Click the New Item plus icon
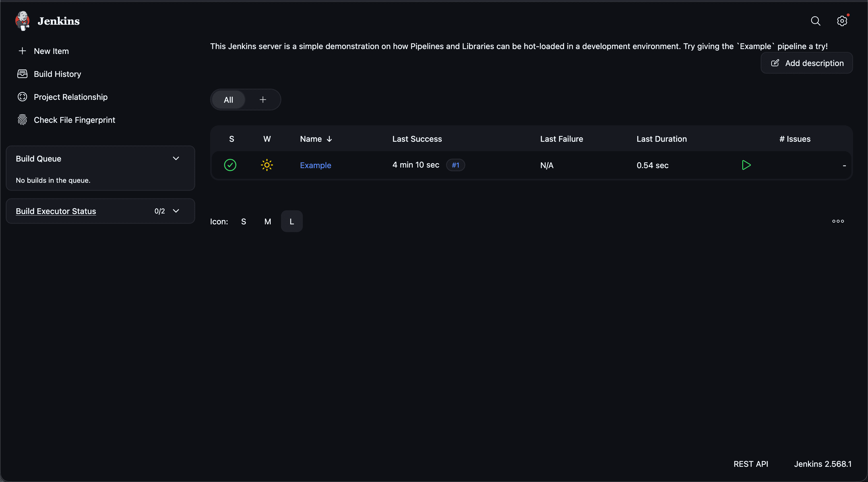 click(x=22, y=51)
